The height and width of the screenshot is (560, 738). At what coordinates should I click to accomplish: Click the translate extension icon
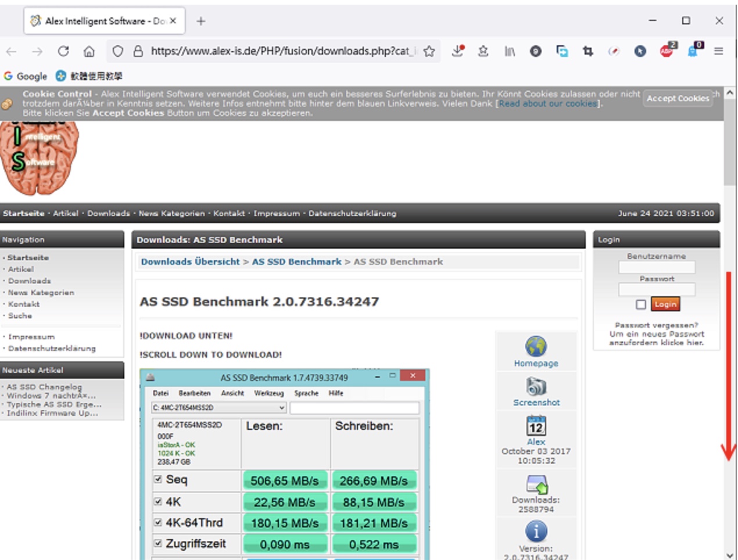pyautogui.click(x=561, y=51)
